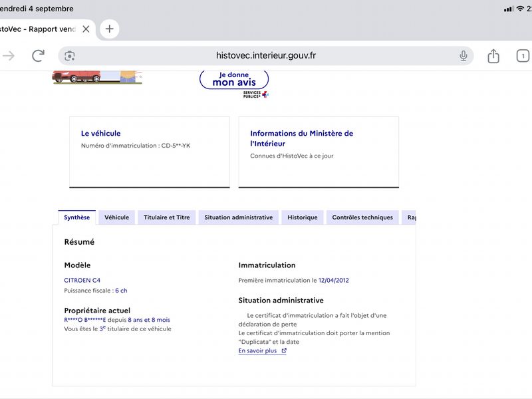532x399 pixels.
Task: Open the Le véhicule card
Action: point(150,152)
